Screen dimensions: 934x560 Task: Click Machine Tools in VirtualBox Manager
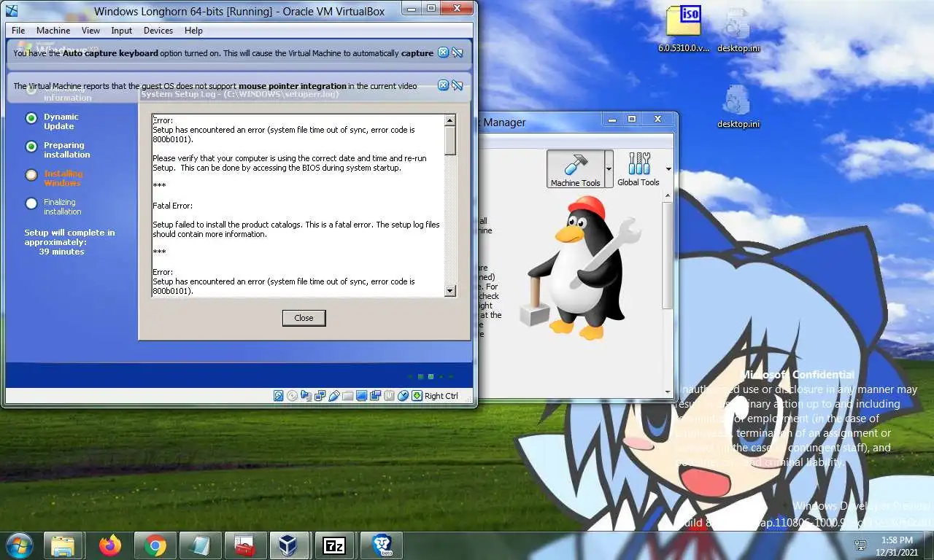[x=576, y=169]
